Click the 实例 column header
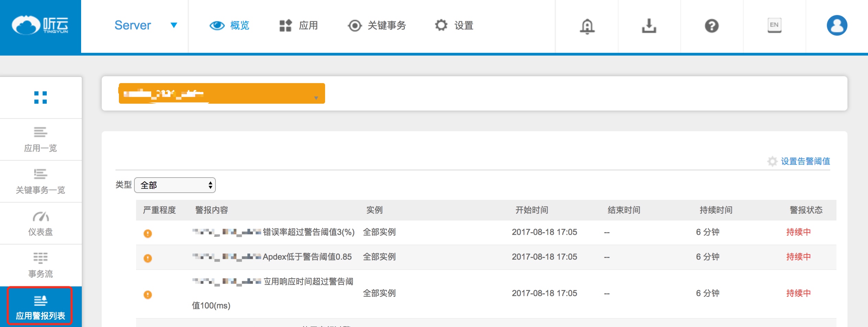The height and width of the screenshot is (327, 868). pyautogui.click(x=374, y=210)
